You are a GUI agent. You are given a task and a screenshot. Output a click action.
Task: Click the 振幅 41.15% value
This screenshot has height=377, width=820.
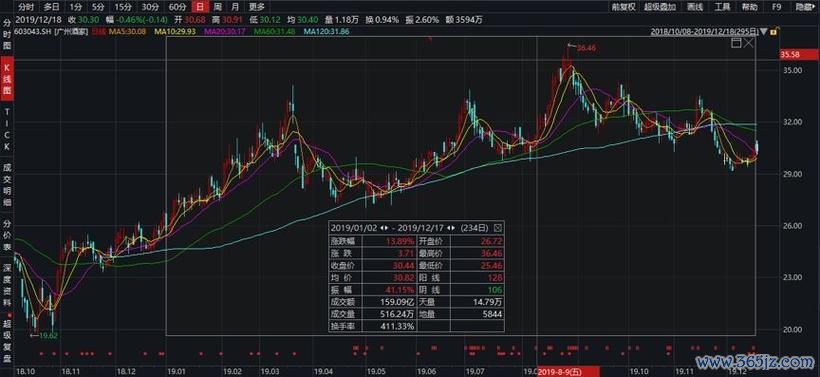click(x=401, y=289)
